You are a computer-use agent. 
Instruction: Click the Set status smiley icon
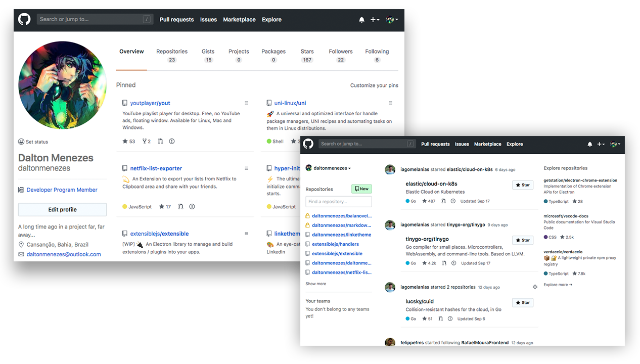pyautogui.click(x=21, y=142)
